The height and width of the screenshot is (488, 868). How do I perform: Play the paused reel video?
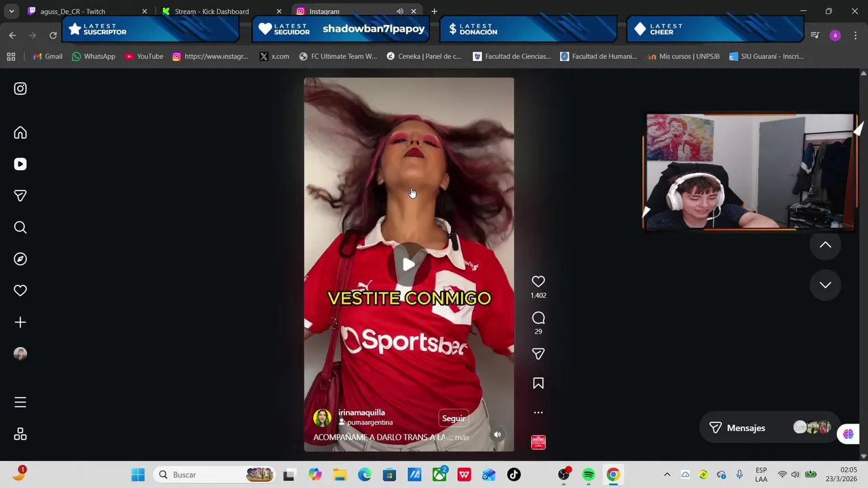(409, 265)
